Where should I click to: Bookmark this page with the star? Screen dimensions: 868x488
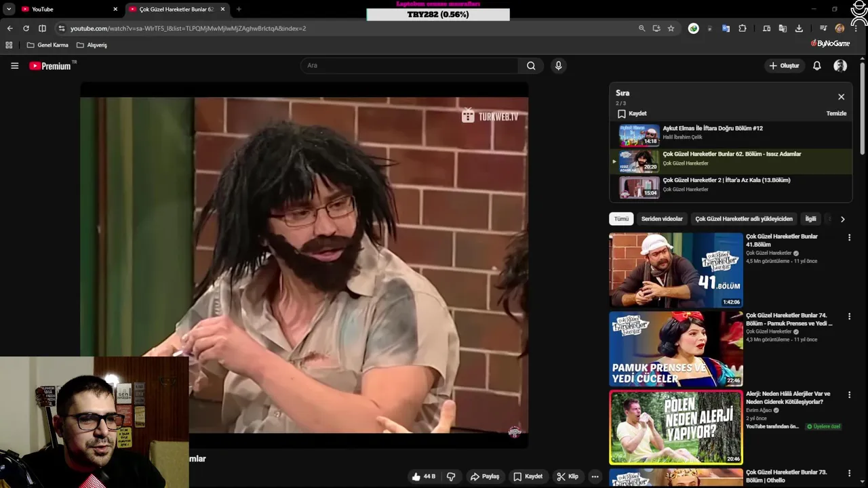click(x=671, y=28)
